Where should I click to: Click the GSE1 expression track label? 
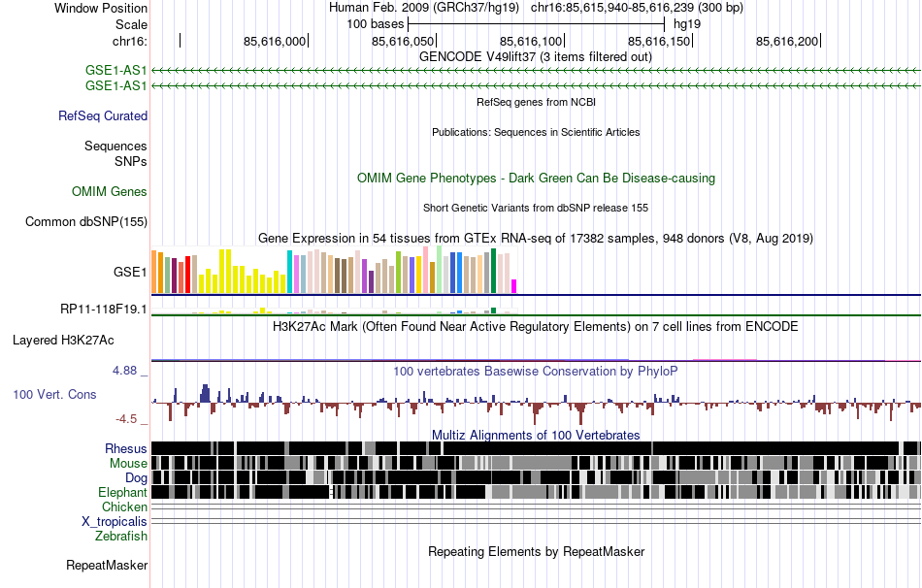pyautogui.click(x=130, y=272)
